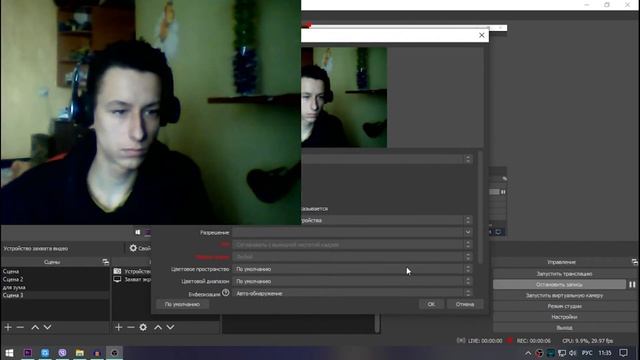Open the Resolution dropdown
Screen dimensions: 640x360
[x=353, y=232]
